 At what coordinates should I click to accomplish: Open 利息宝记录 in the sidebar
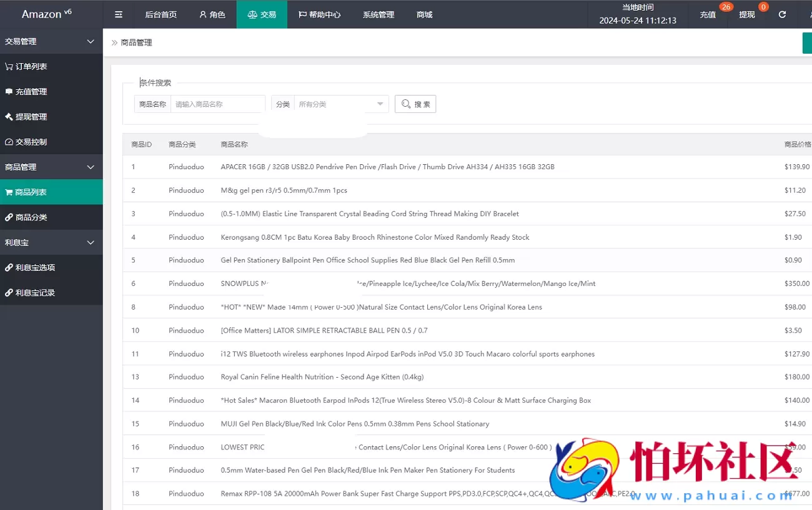coord(35,292)
